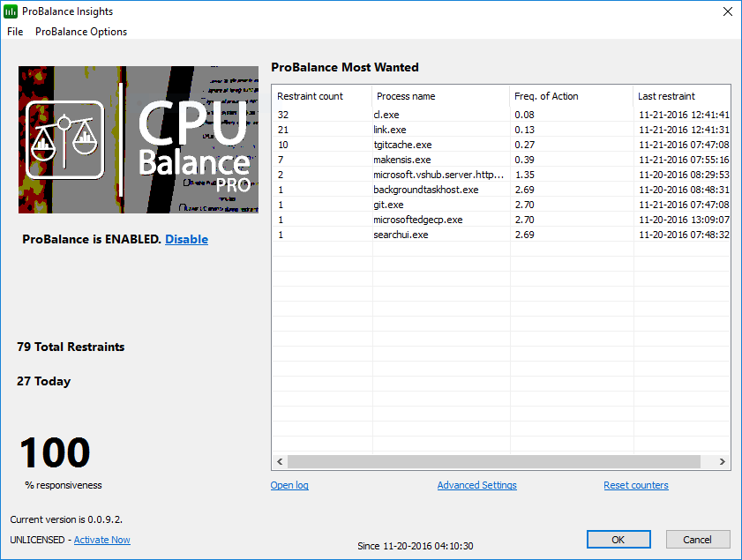Image resolution: width=742 pixels, height=560 pixels.
Task: Click frequency value 1.35
Action: coord(524,175)
